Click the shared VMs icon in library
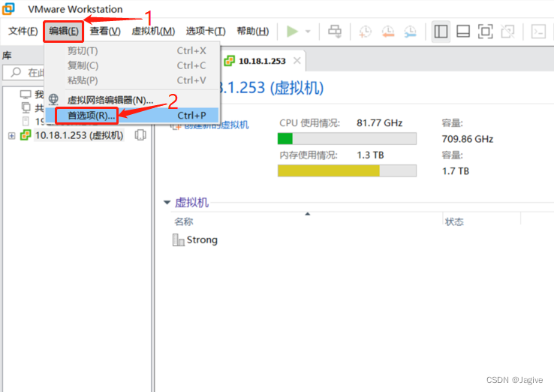The image size is (554, 392). [x=26, y=108]
